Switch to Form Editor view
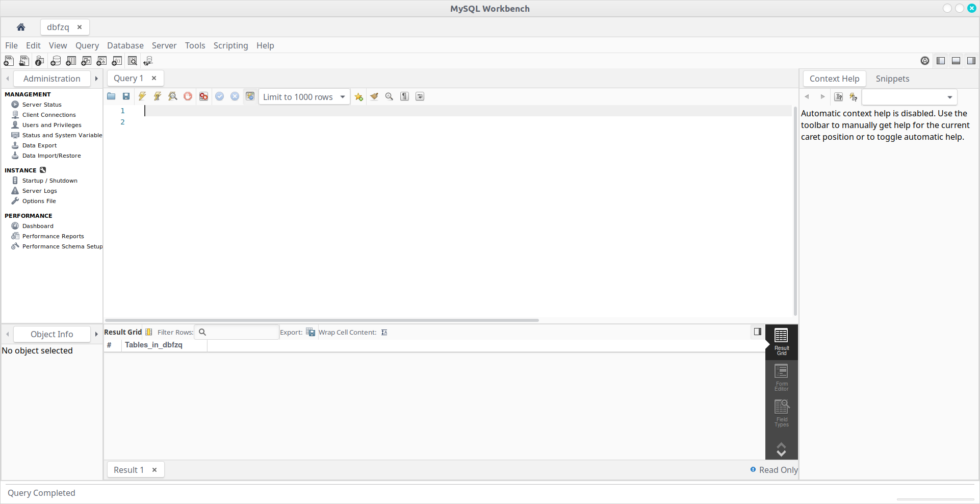This screenshot has width=980, height=504. (x=781, y=377)
